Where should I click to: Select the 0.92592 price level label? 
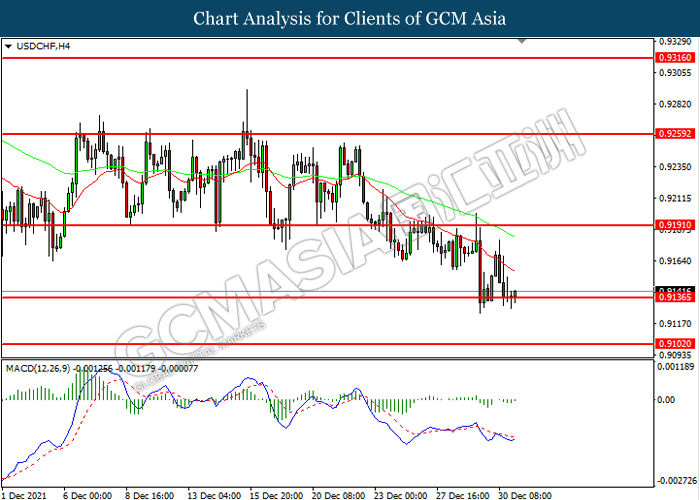pyautogui.click(x=675, y=133)
